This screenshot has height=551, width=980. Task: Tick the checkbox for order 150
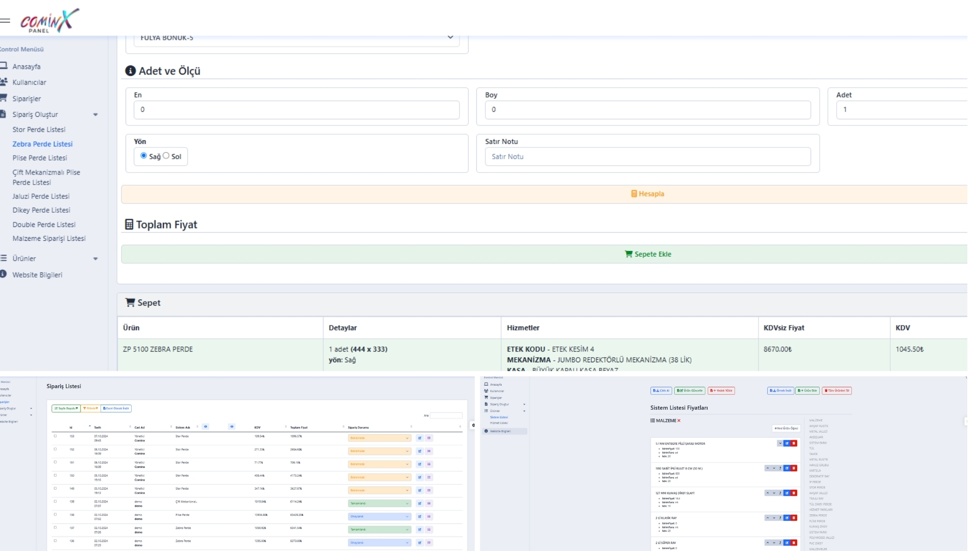55,475
